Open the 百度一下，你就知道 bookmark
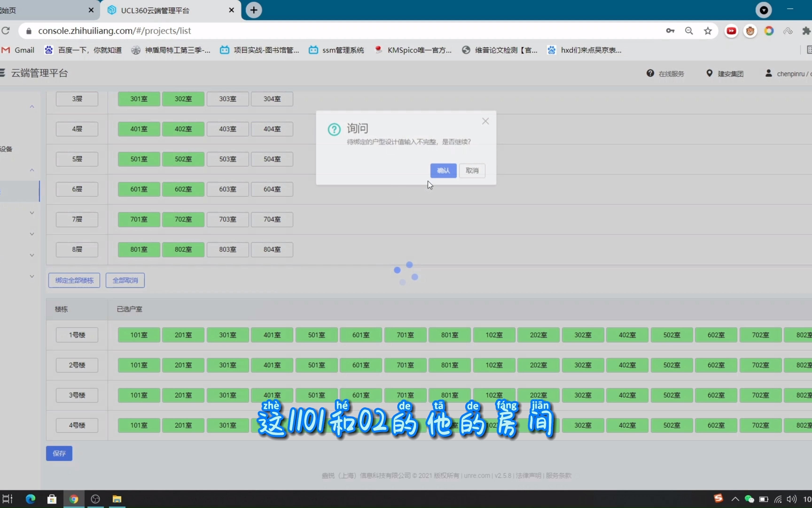The width and height of the screenshot is (812, 508). [x=83, y=50]
